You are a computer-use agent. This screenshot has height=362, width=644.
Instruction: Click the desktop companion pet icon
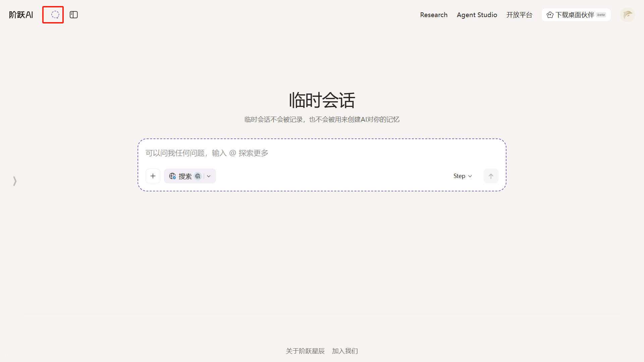(x=550, y=15)
